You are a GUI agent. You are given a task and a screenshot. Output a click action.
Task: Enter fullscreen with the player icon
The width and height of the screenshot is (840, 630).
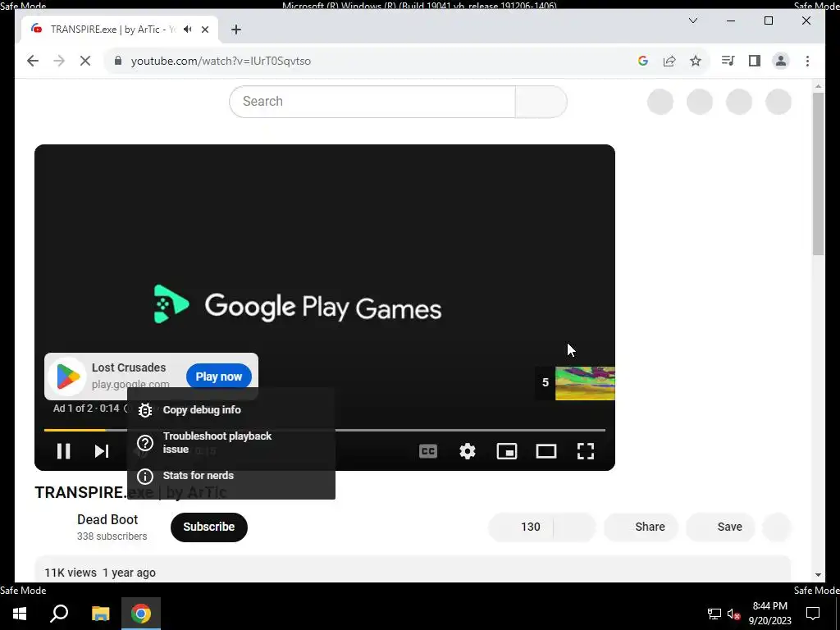[x=586, y=451]
